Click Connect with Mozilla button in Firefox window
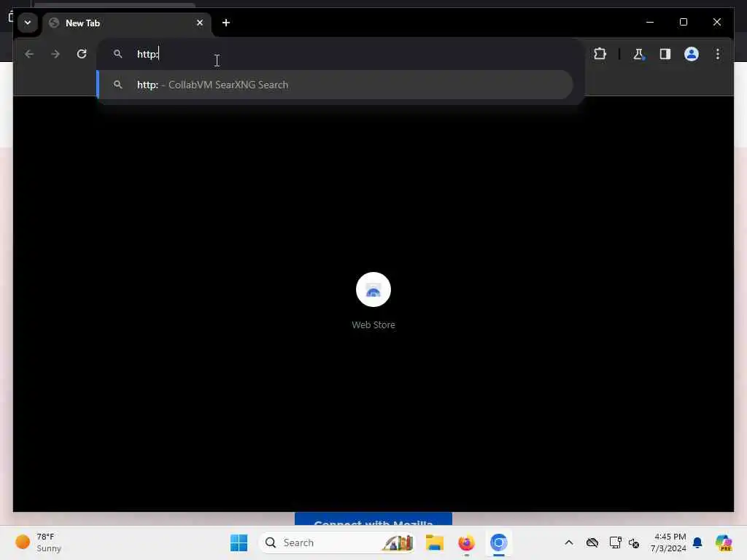Image resolution: width=747 pixels, height=560 pixels. [373, 519]
